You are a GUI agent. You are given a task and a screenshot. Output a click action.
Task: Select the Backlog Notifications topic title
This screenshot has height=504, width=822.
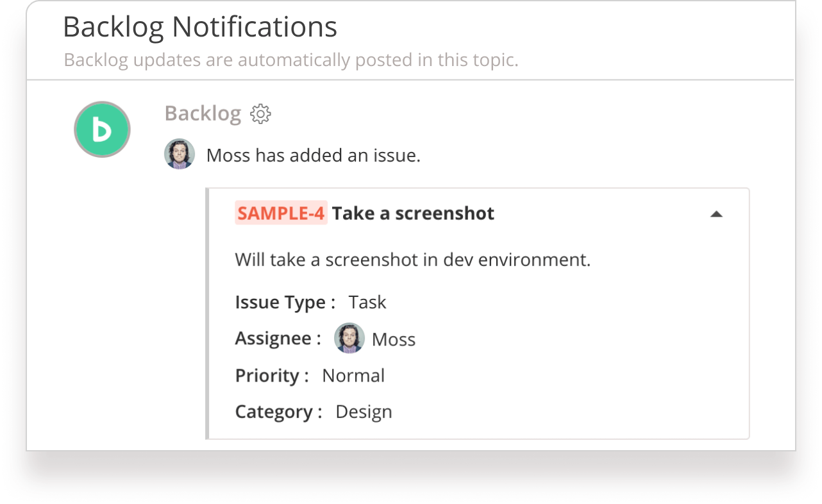point(200,28)
